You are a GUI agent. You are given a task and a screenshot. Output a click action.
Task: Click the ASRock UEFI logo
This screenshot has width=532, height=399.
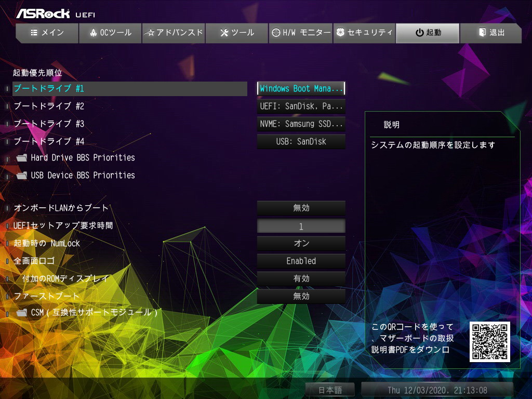click(x=56, y=14)
